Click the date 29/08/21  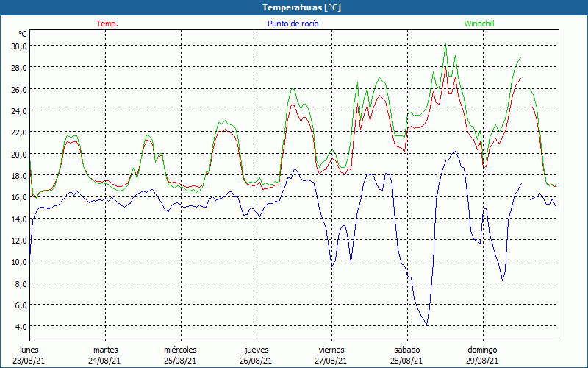click(x=482, y=361)
